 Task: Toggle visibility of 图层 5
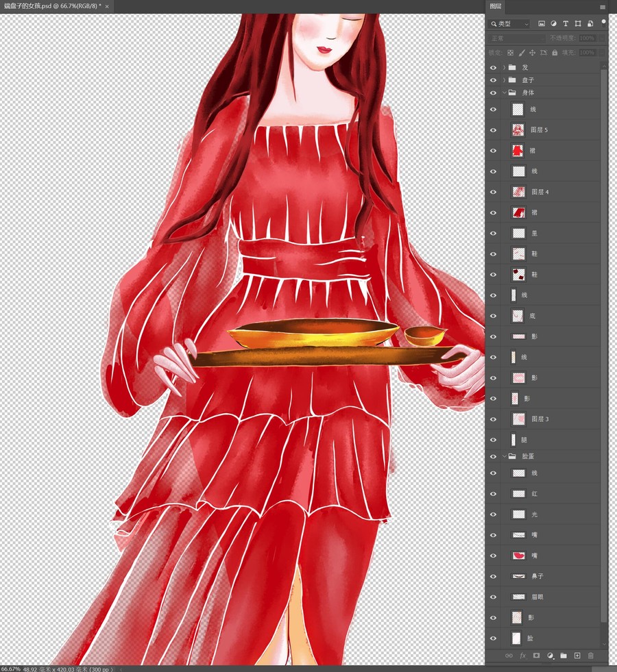pyautogui.click(x=493, y=130)
